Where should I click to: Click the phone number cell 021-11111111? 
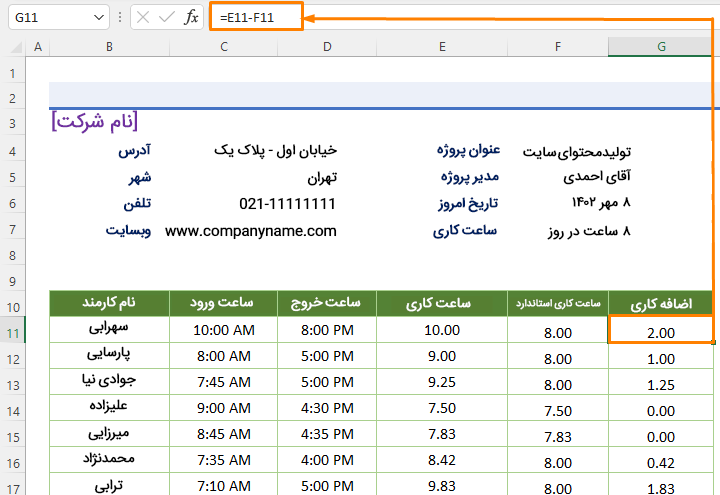pos(287,204)
